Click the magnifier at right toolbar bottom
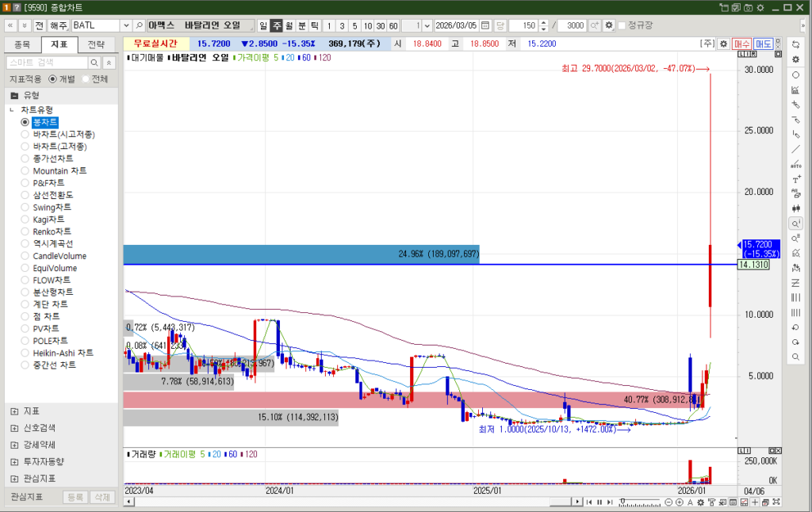The height and width of the screenshot is (512, 812). (795, 357)
